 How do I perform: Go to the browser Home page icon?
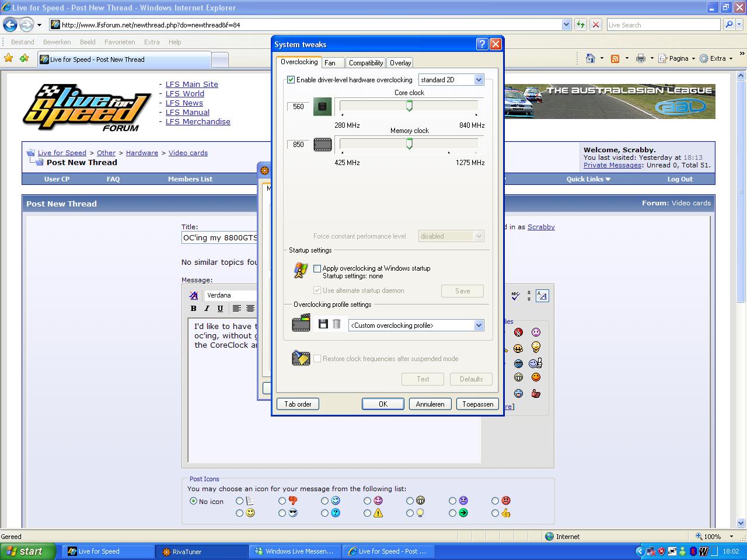(x=591, y=58)
